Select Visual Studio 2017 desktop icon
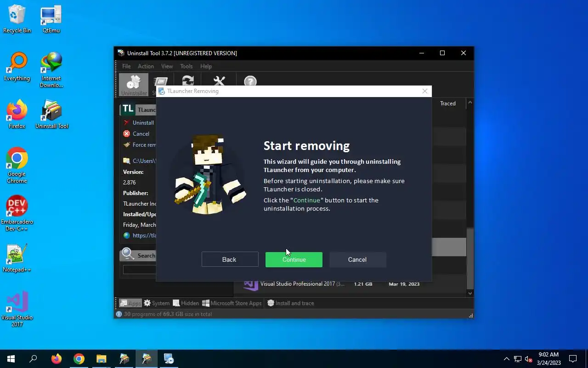 click(17, 309)
